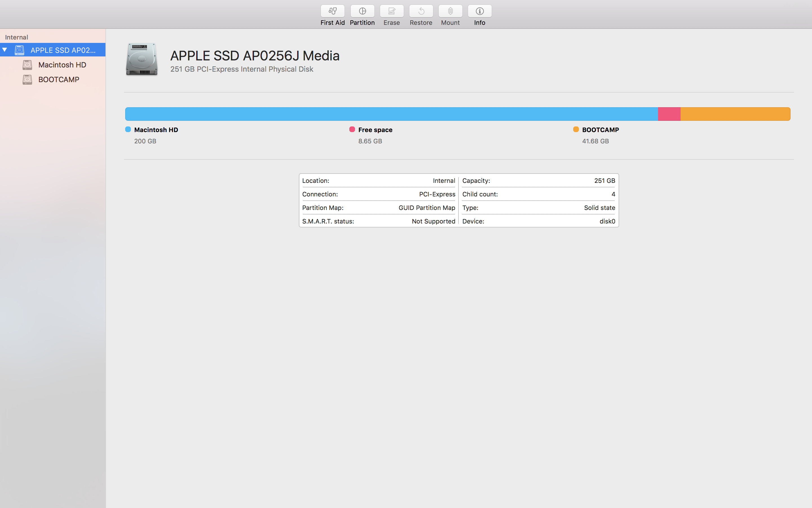The image size is (812, 508).
Task: Click the Capacity value 251 GB
Action: 605,181
